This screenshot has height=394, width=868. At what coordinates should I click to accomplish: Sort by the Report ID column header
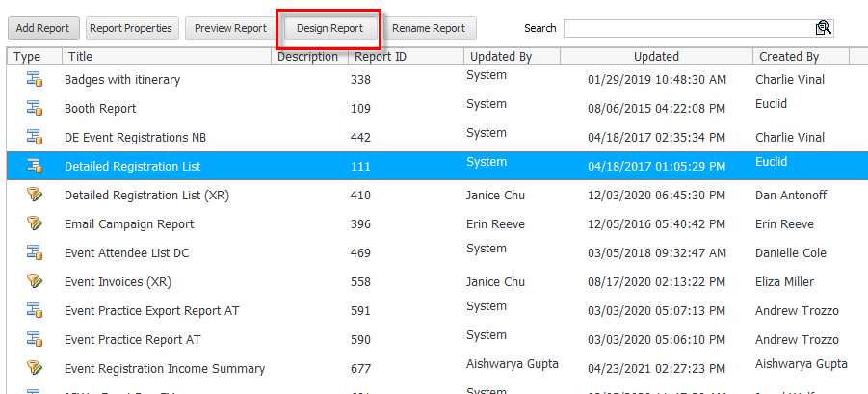[x=406, y=57]
